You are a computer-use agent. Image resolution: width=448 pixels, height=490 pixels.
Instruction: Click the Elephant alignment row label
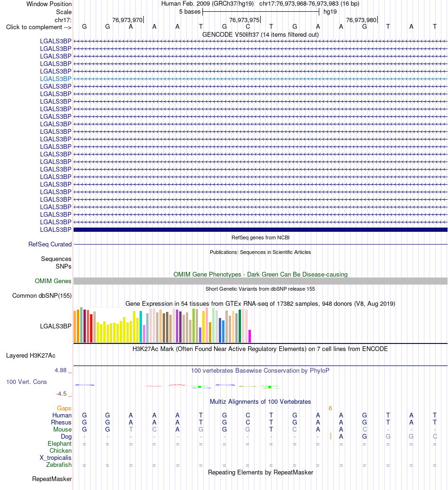click(x=59, y=444)
